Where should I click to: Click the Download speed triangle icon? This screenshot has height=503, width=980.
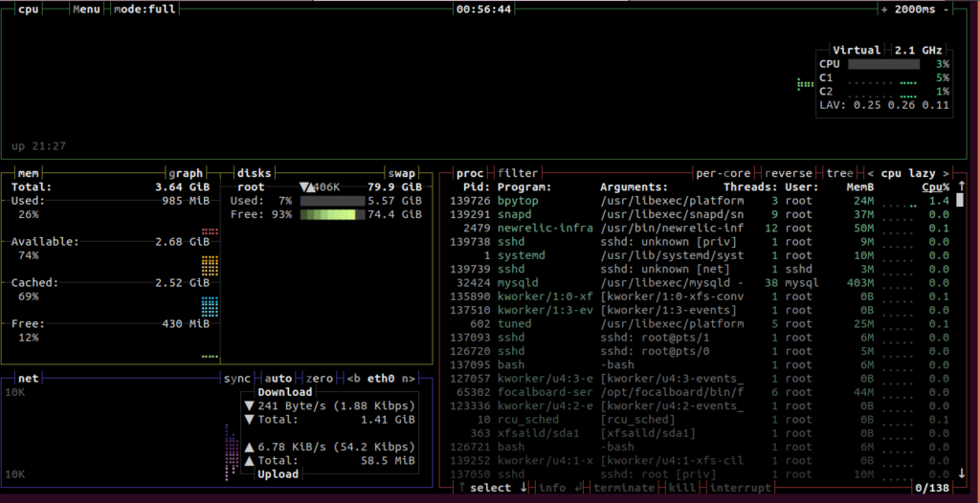pyautogui.click(x=249, y=406)
